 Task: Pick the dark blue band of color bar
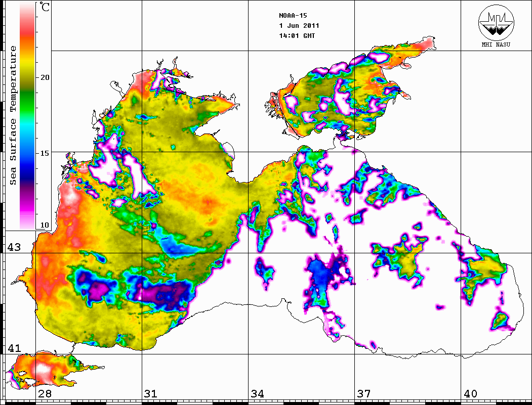[27, 173]
